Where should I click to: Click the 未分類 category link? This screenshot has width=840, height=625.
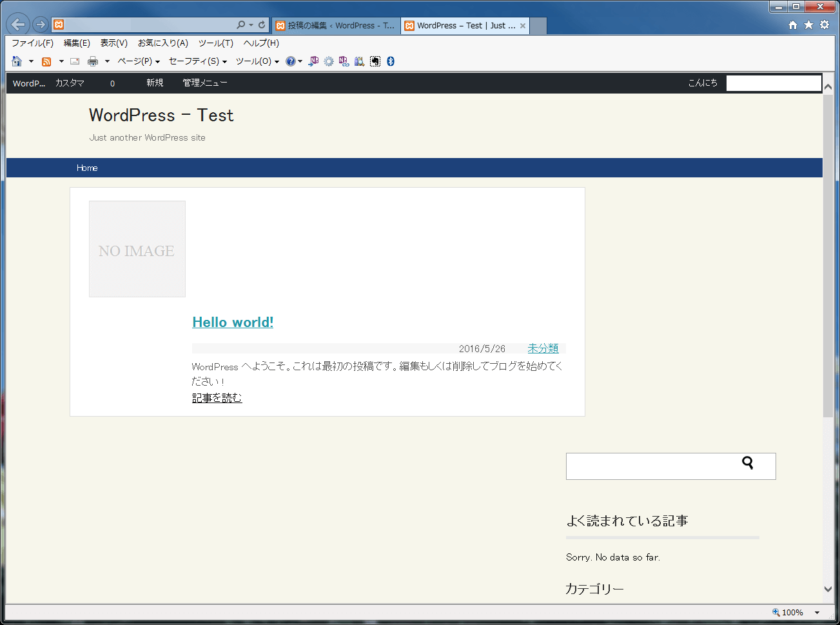point(543,348)
